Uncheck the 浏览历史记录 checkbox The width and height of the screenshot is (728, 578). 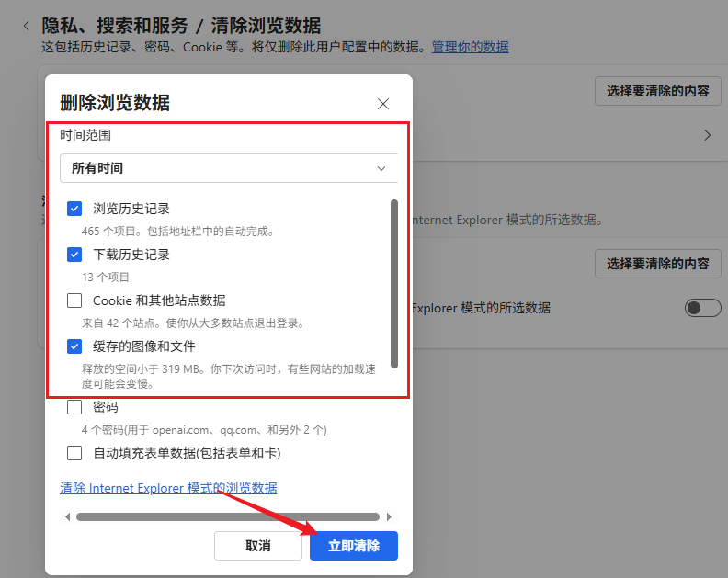tap(74, 209)
